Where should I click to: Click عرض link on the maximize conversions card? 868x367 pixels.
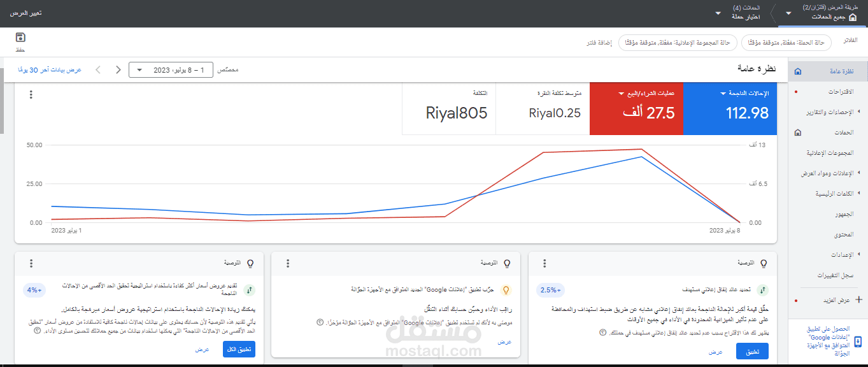(x=202, y=349)
